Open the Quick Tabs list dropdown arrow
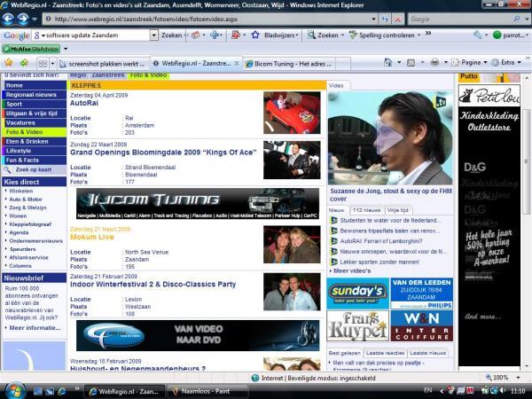This screenshot has height=399, width=532. point(52,64)
